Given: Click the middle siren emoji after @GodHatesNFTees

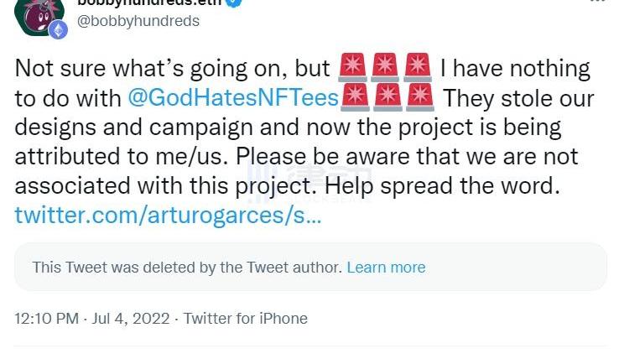Looking at the screenshot, I should click(x=387, y=98).
